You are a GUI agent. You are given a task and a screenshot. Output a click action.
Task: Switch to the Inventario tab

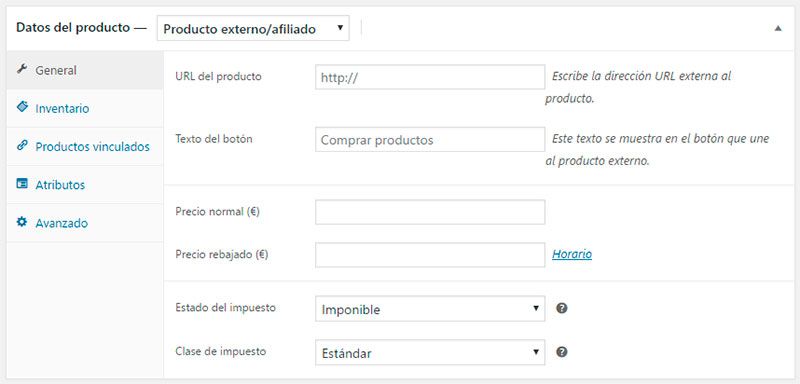pyautogui.click(x=85, y=109)
